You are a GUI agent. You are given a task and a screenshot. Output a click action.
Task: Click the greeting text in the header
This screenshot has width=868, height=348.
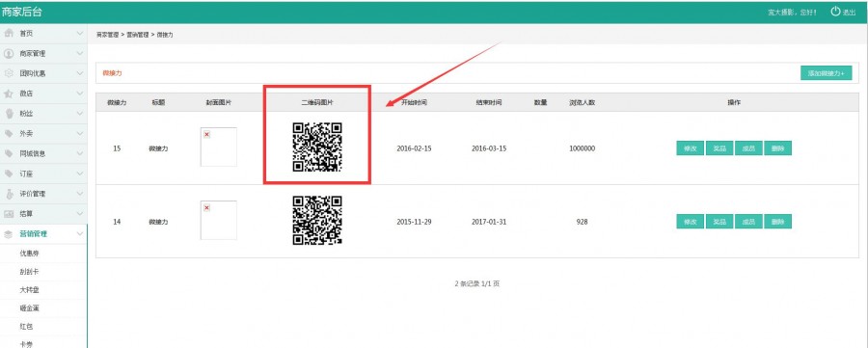[792, 13]
